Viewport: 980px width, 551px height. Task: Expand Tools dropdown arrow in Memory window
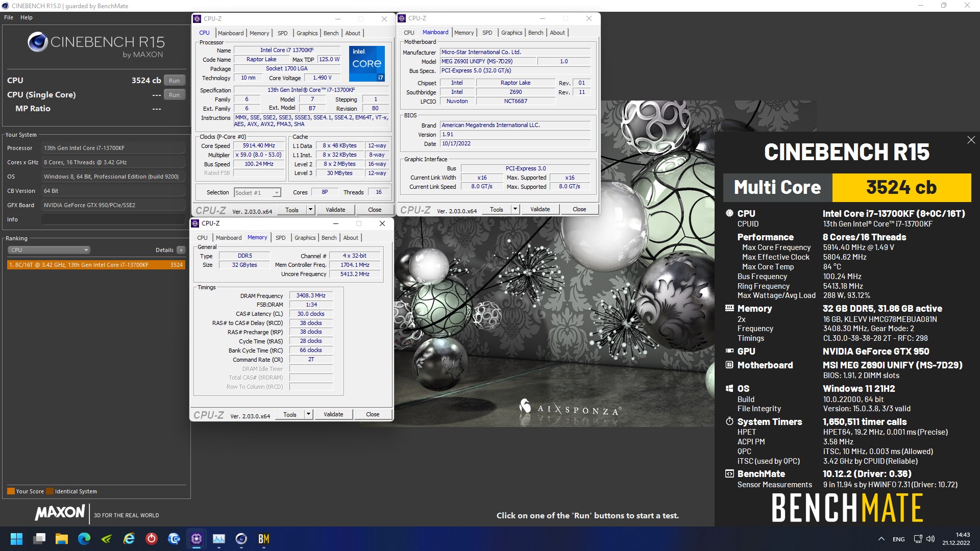[x=308, y=414]
